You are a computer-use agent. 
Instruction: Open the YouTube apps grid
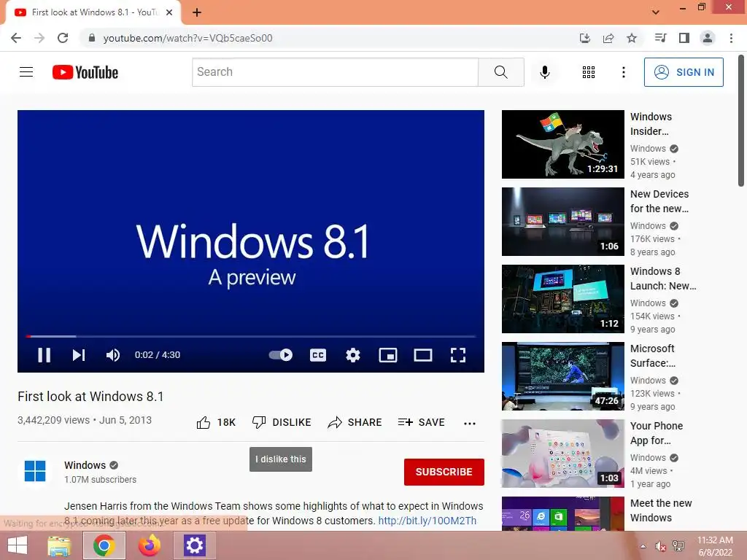589,72
